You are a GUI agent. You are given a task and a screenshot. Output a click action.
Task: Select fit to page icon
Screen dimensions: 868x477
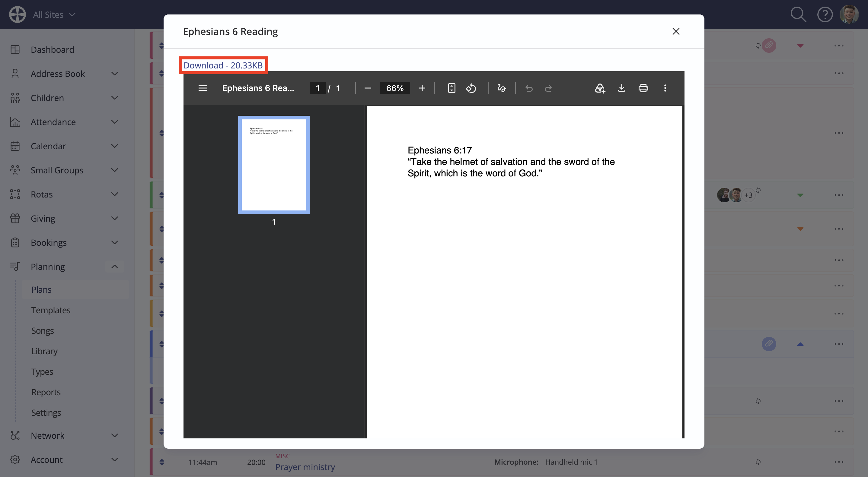(452, 88)
